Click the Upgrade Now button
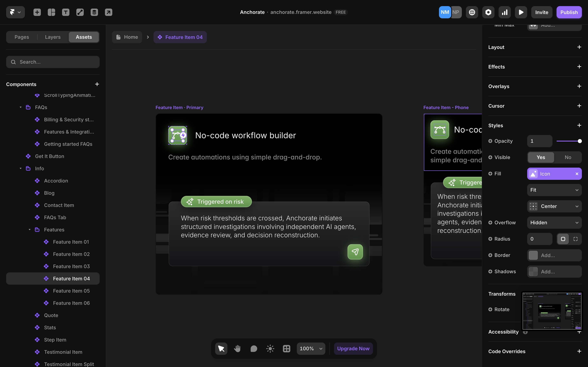 click(x=353, y=348)
